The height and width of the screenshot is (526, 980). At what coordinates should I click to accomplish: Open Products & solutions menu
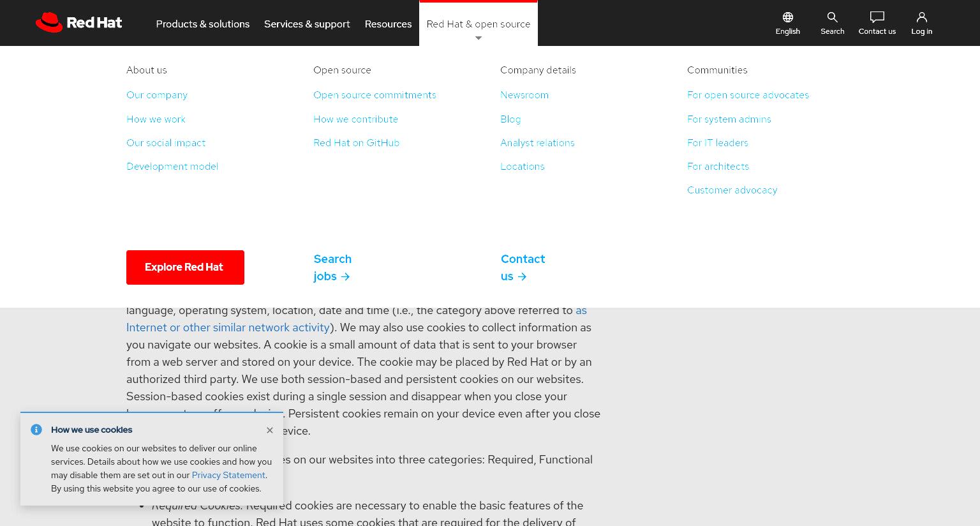click(x=203, y=24)
